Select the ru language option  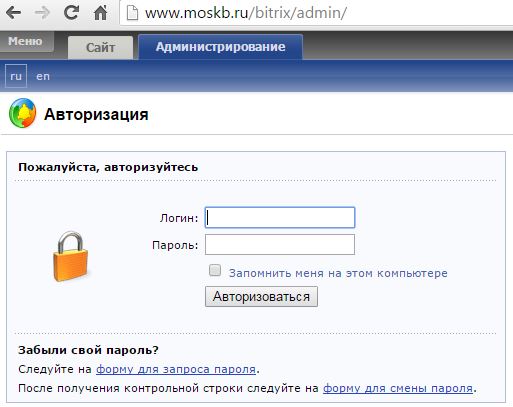(16, 76)
